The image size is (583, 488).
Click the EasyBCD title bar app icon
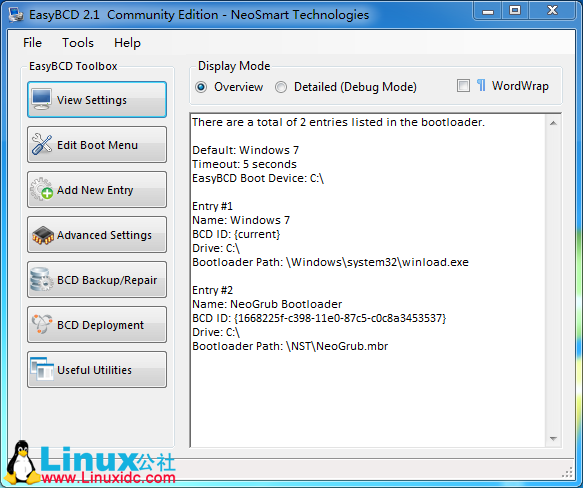point(16,15)
